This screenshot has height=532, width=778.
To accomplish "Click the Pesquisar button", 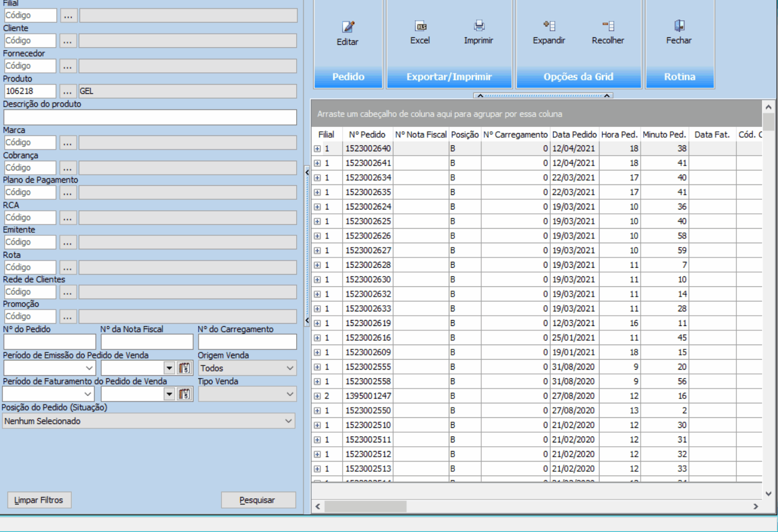I will tap(258, 500).
